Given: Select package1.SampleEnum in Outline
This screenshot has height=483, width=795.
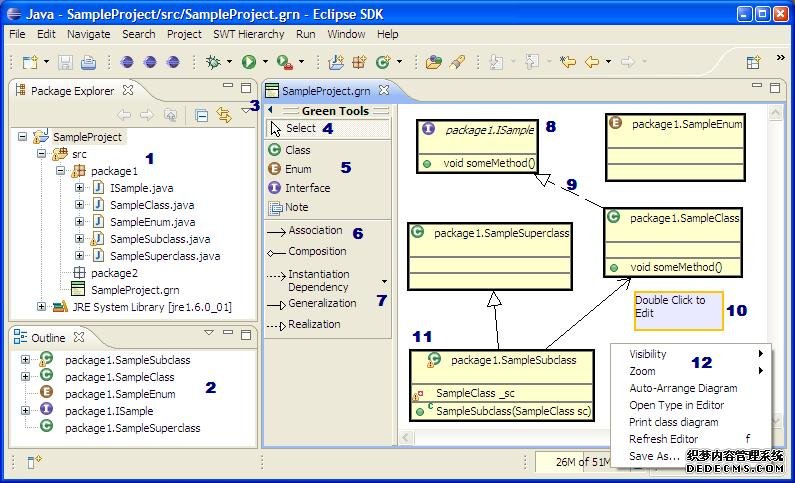Looking at the screenshot, I should tap(120, 394).
